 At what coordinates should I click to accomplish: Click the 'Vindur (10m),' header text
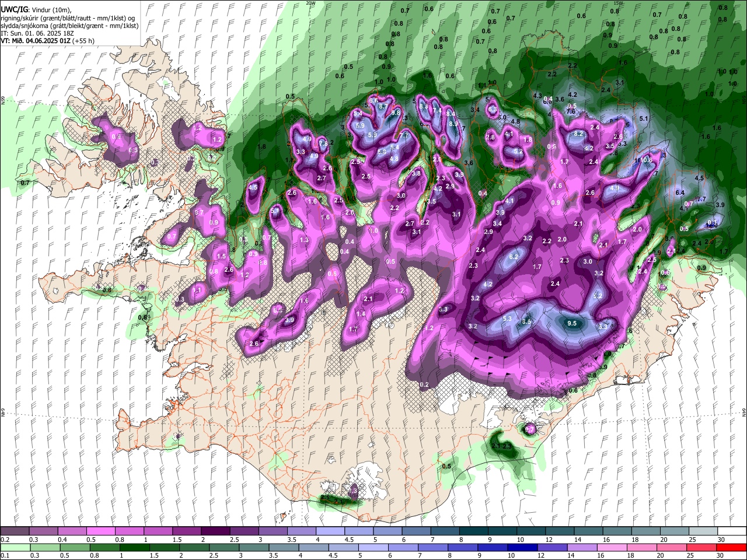pos(51,10)
